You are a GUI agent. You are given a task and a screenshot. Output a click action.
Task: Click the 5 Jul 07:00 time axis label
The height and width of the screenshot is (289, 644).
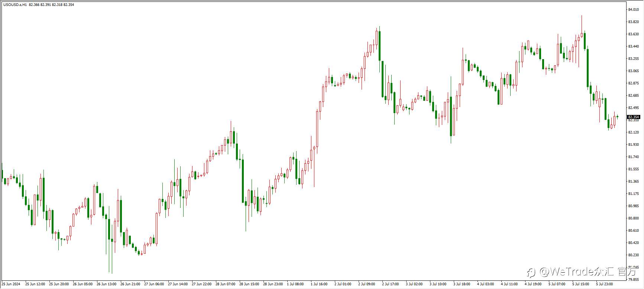pos(557,284)
